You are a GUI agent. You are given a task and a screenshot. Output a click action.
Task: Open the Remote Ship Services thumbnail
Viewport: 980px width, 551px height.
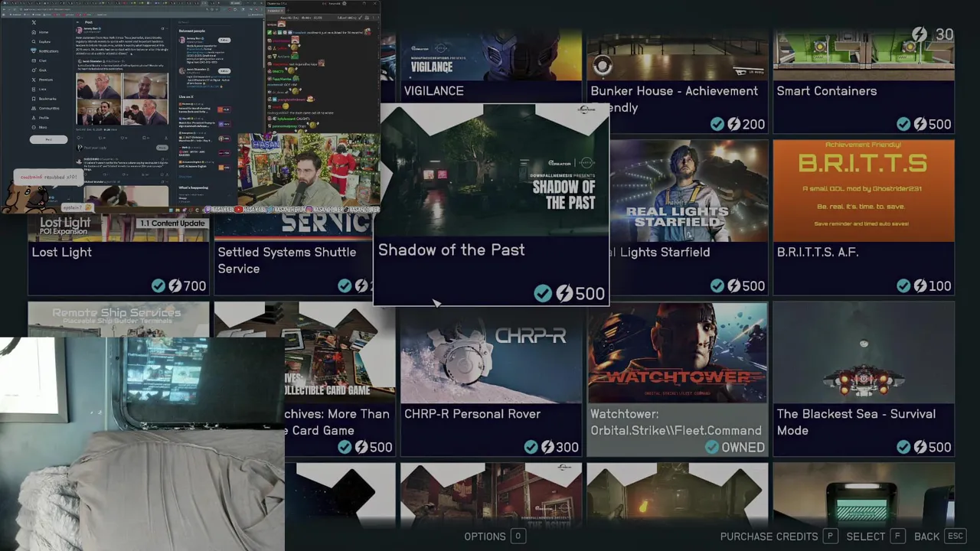tap(118, 319)
